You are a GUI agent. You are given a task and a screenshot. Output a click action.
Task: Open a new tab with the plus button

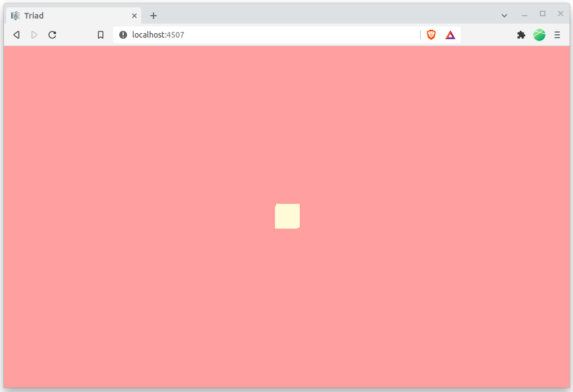[x=154, y=16]
